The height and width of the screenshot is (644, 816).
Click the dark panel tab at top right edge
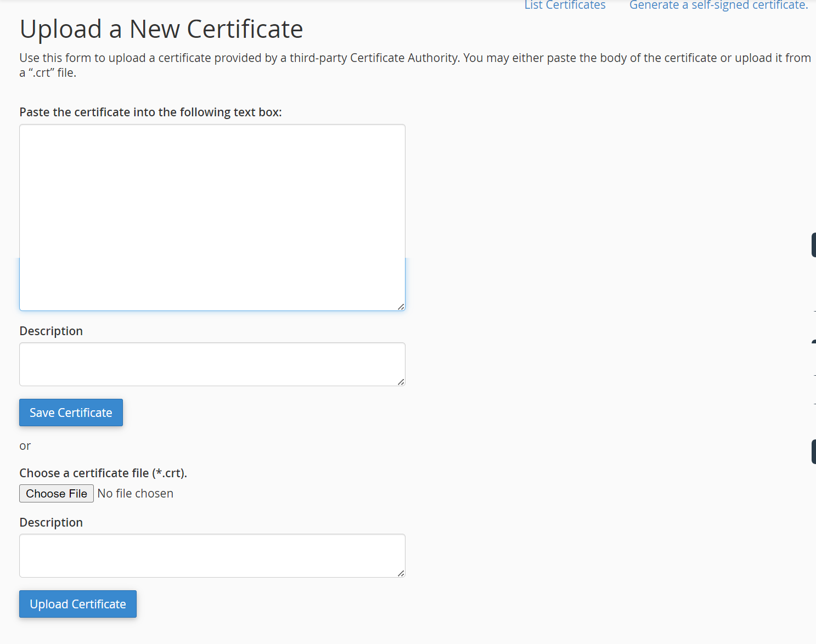pyautogui.click(x=814, y=245)
